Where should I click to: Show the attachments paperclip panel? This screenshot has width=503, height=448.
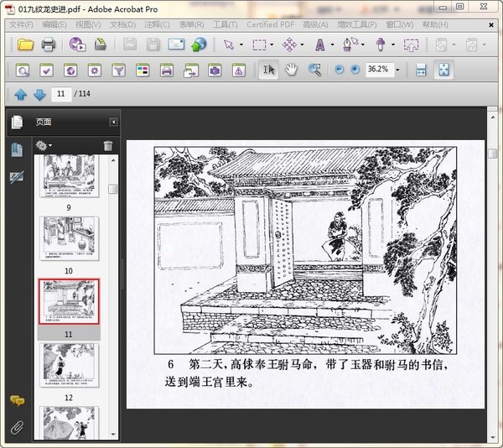pos(17,428)
